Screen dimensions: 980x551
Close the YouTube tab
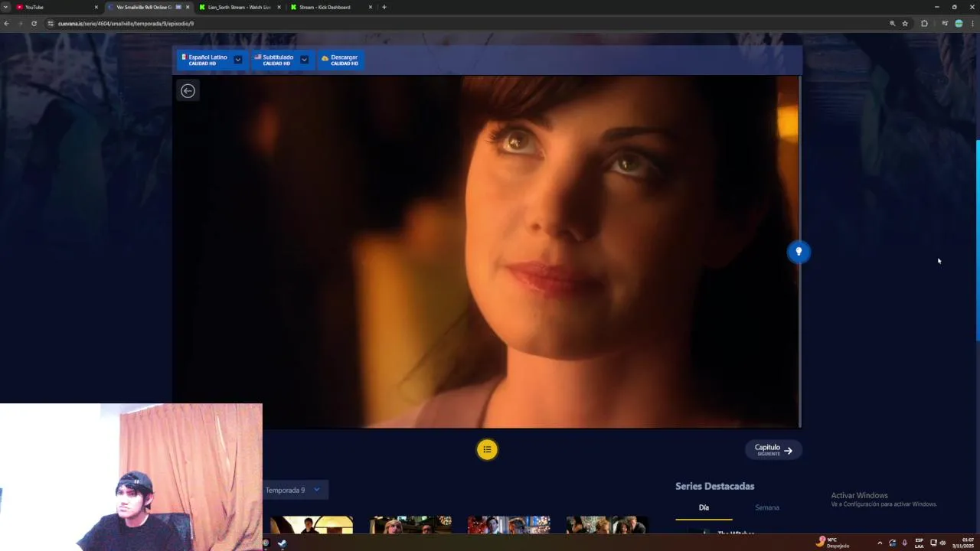pos(96,7)
